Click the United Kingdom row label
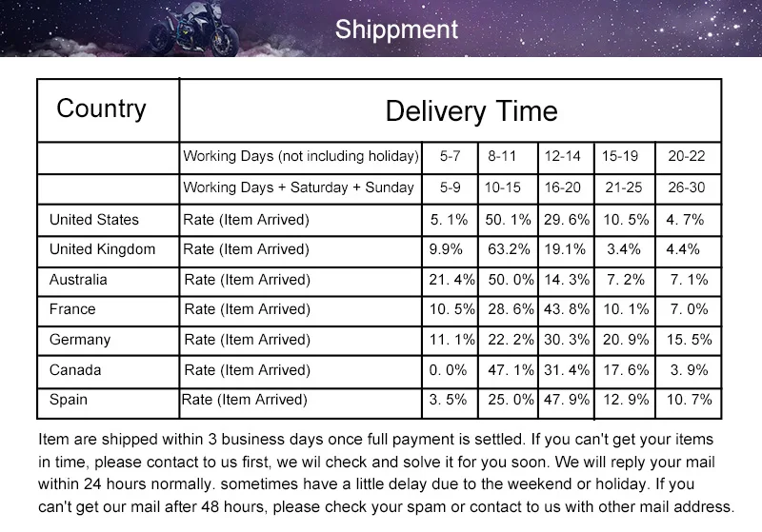 point(102,249)
